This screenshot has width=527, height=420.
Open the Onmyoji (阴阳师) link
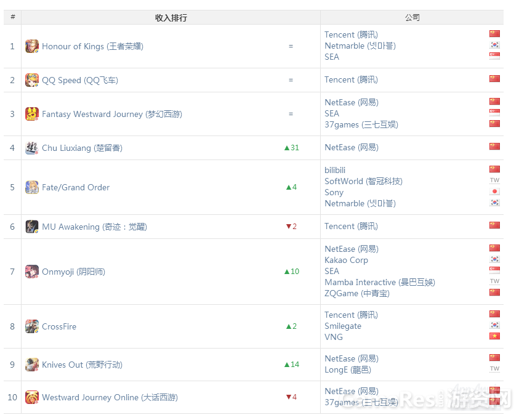[x=74, y=272]
